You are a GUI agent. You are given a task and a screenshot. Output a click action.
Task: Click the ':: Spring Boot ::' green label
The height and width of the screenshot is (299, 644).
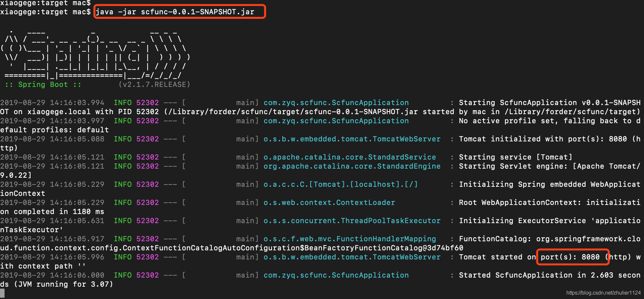coord(43,85)
